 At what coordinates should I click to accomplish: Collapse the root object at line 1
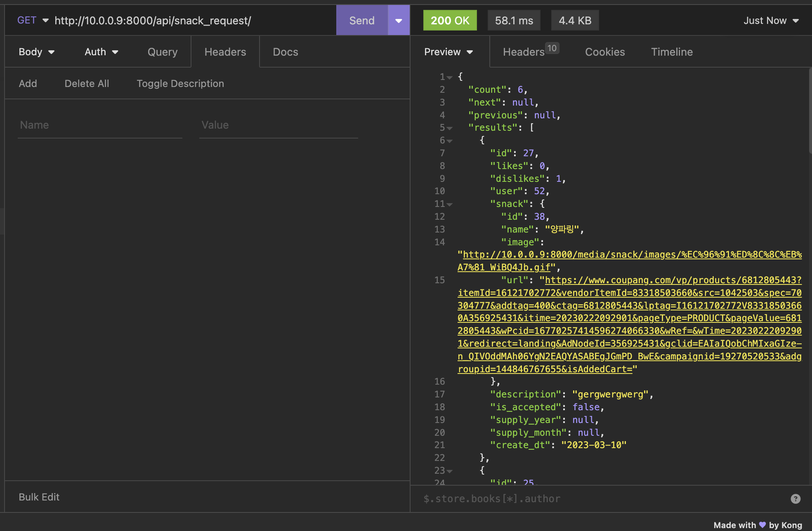click(x=450, y=78)
